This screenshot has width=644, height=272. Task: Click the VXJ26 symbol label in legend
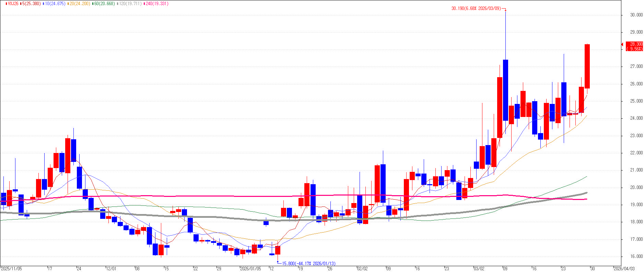(x=13, y=4)
